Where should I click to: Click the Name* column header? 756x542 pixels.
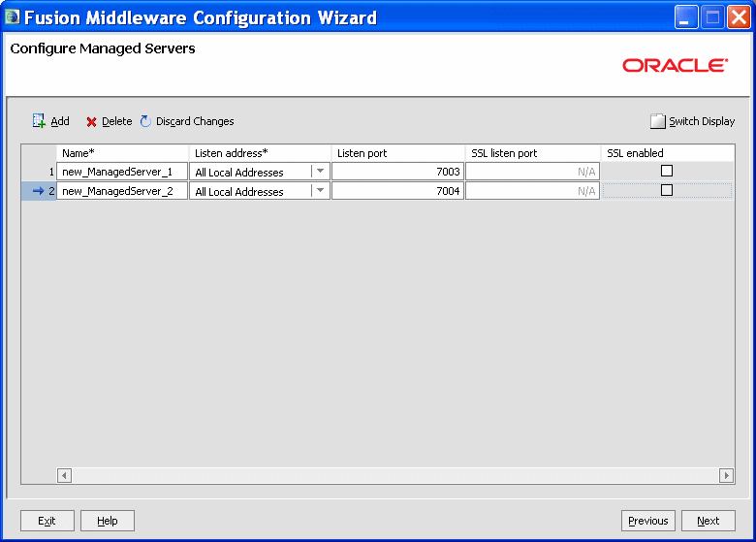pos(122,153)
